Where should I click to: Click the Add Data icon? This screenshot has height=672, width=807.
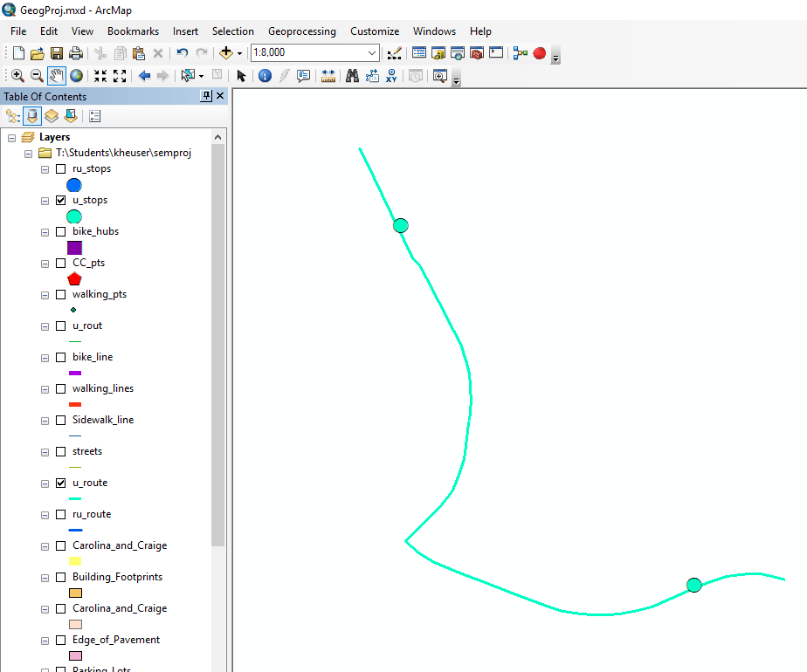pos(226,52)
